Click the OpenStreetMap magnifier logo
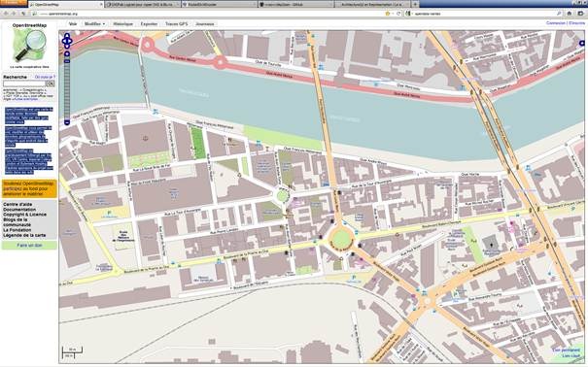588x367 pixels. click(29, 45)
